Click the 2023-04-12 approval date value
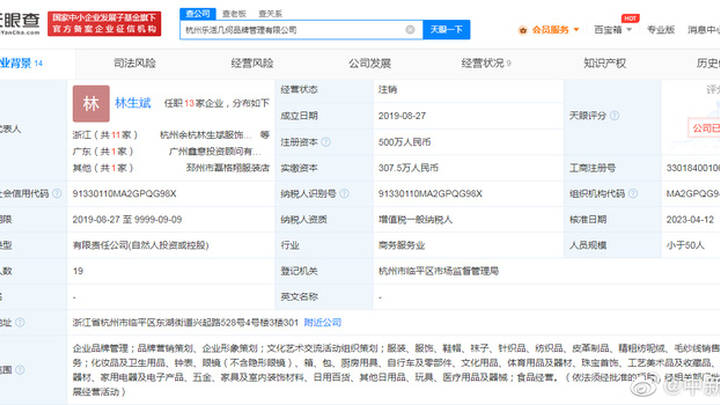Viewport: 720px width, 405px height. click(x=691, y=219)
